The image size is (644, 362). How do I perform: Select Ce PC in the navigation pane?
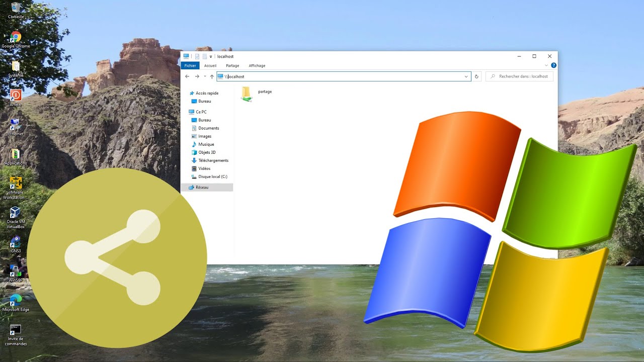198,112
